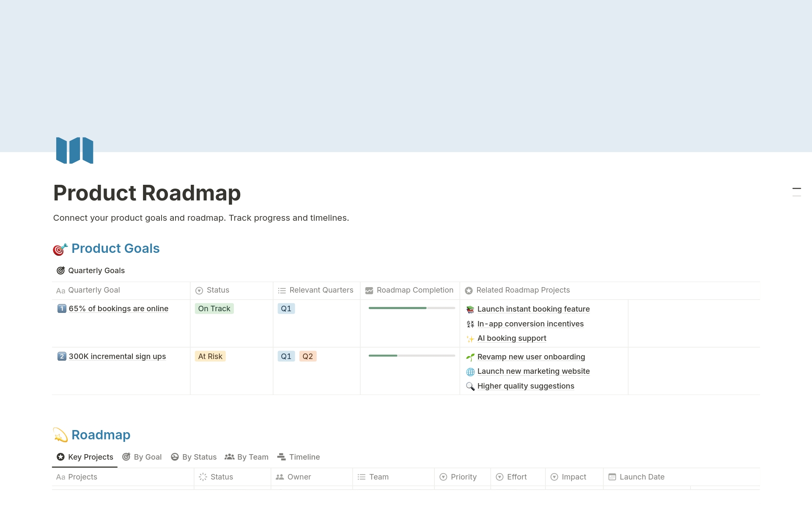The height and width of the screenshot is (507, 812).
Task: Click the books icon next to Launch instant booking
Action: coord(470,310)
